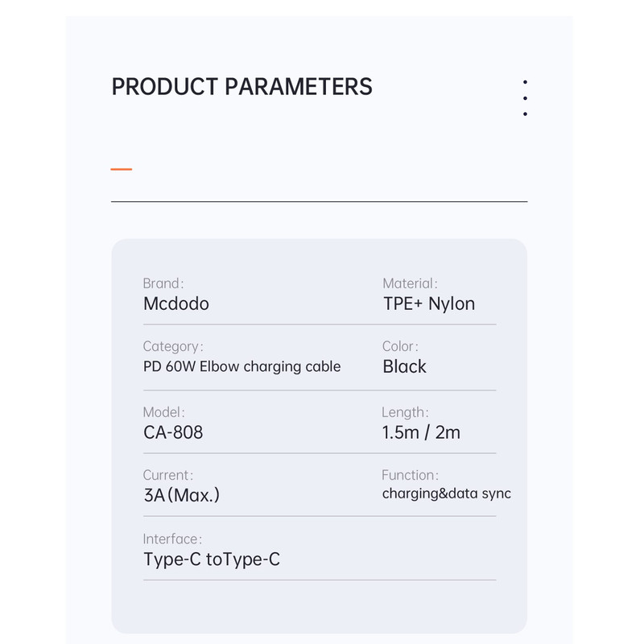Click the PRODUCT PARAMETERS heading
Viewport: 644px width, 644px height.
pyautogui.click(x=242, y=87)
